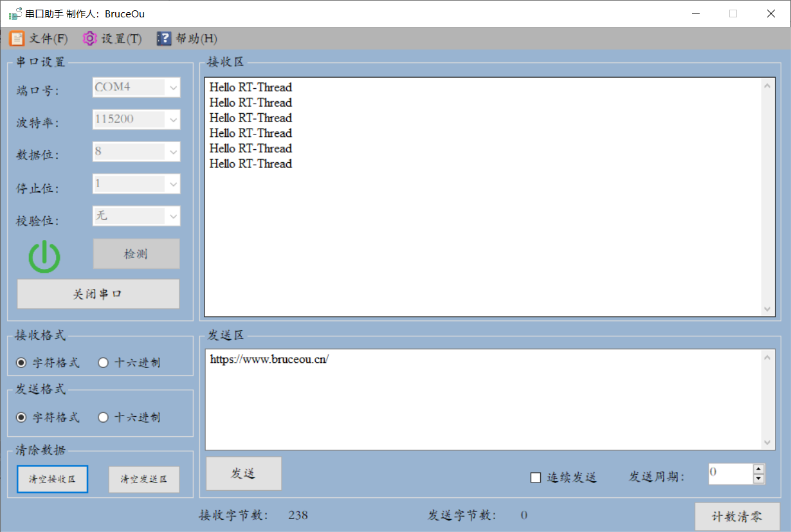Click the app icon in the title bar

tap(15, 14)
